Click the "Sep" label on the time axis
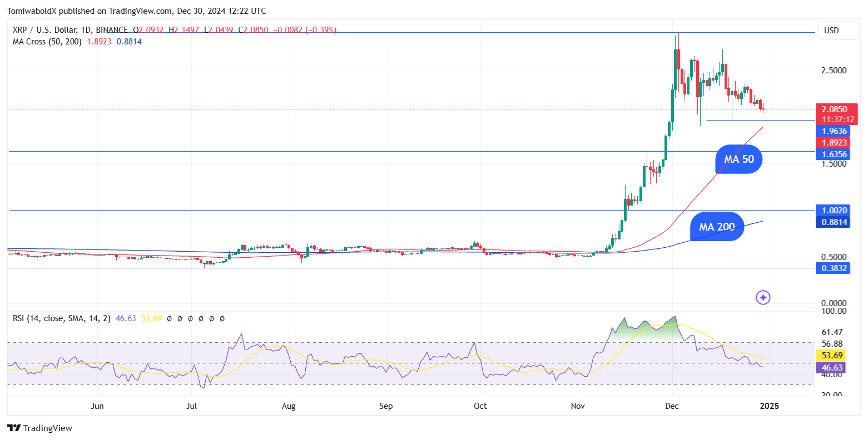868x440 pixels. 386,406
